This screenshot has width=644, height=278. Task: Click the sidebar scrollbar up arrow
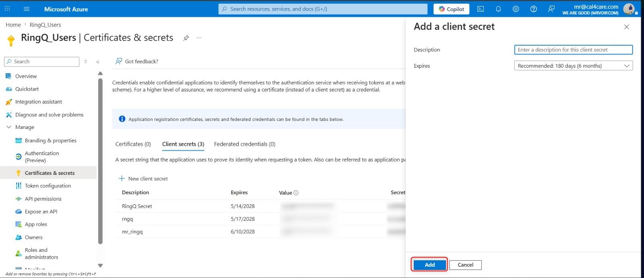[100, 74]
